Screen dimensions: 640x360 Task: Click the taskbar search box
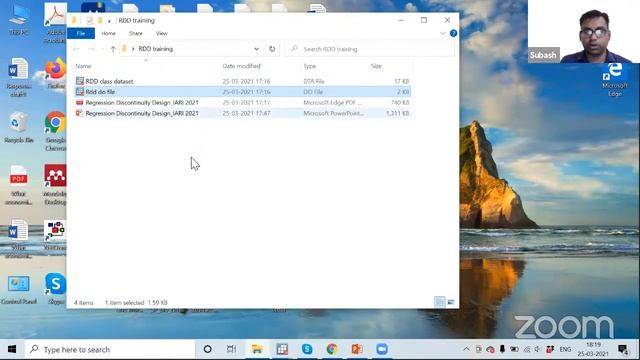[109, 349]
